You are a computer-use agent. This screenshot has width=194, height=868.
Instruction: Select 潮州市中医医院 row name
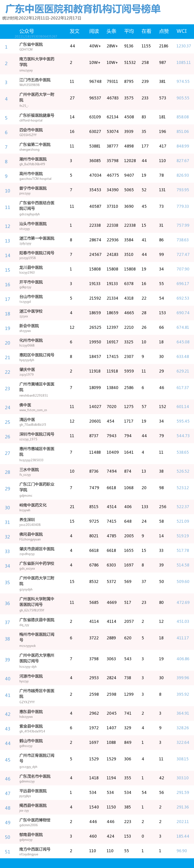(33, 159)
